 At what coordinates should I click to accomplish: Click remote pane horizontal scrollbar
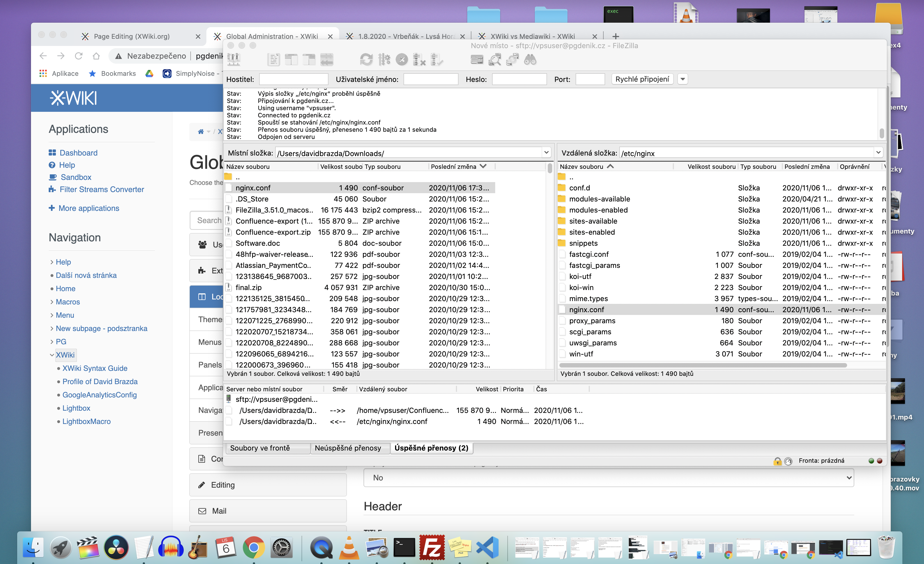click(x=703, y=365)
